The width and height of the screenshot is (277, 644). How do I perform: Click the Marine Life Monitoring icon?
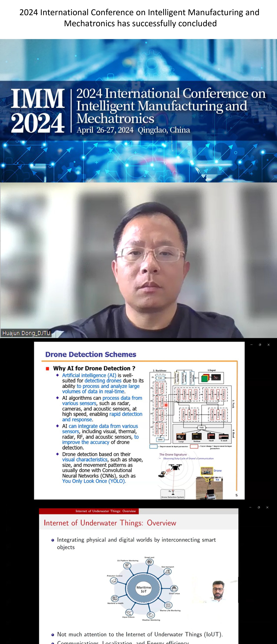pyautogui.click(x=168, y=605)
